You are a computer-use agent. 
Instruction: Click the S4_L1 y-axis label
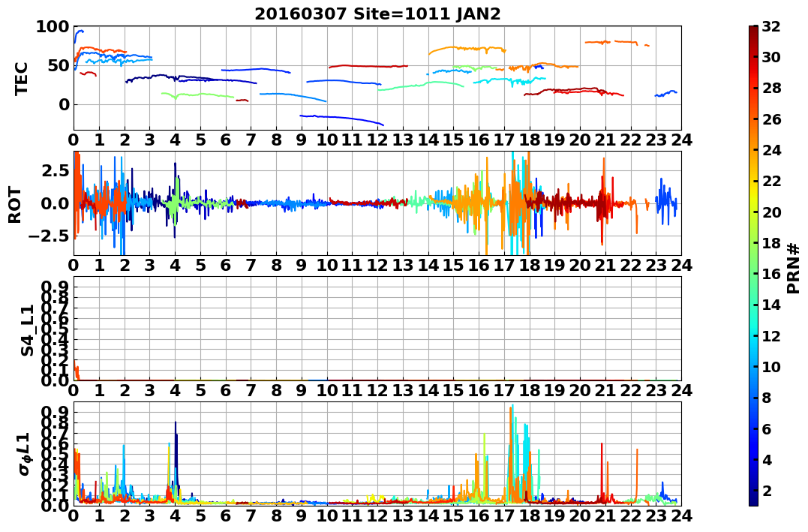[27, 330]
